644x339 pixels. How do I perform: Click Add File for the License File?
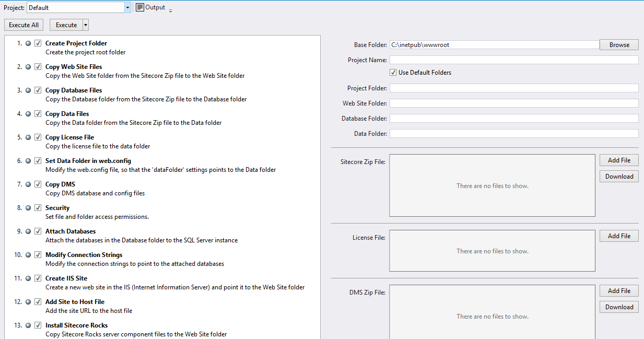(619, 236)
